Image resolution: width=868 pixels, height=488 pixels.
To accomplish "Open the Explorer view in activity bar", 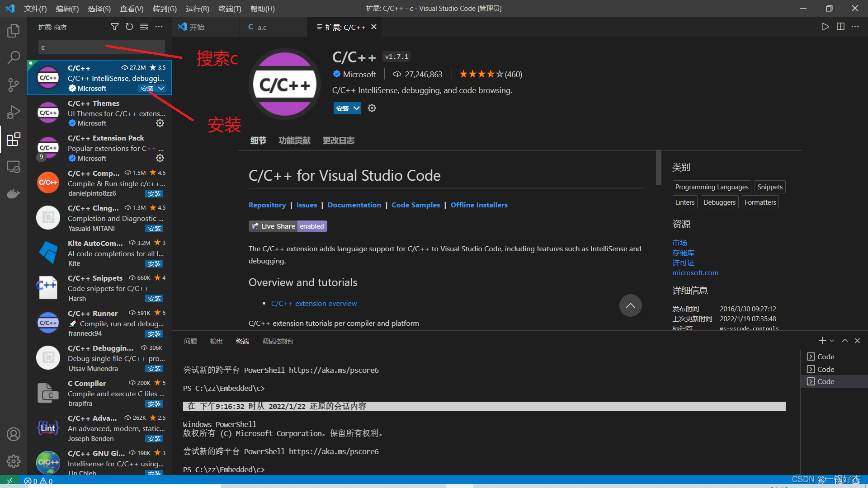I will 14,31.
